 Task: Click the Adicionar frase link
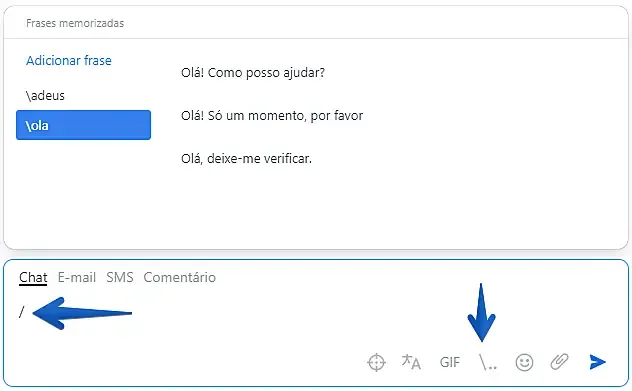69,60
